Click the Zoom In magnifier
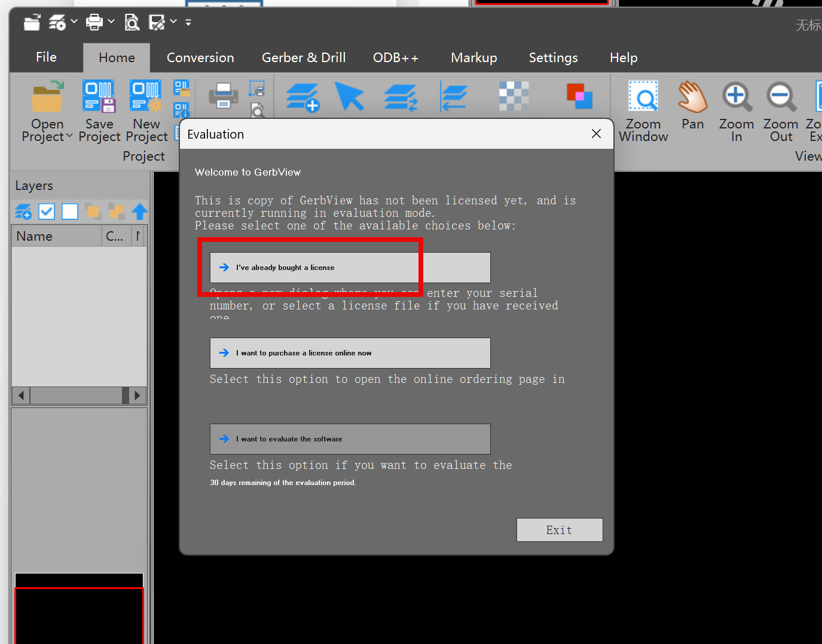Image resolution: width=822 pixels, height=644 pixels. click(x=737, y=97)
